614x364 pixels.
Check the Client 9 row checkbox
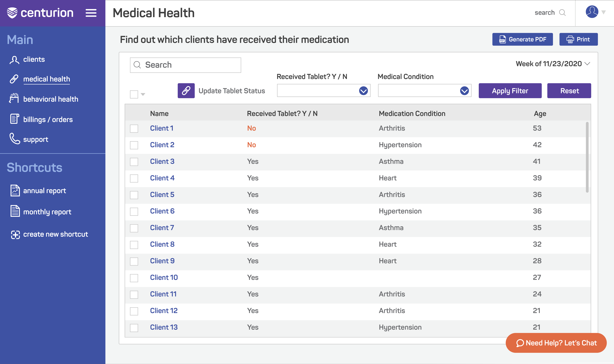pyautogui.click(x=134, y=262)
